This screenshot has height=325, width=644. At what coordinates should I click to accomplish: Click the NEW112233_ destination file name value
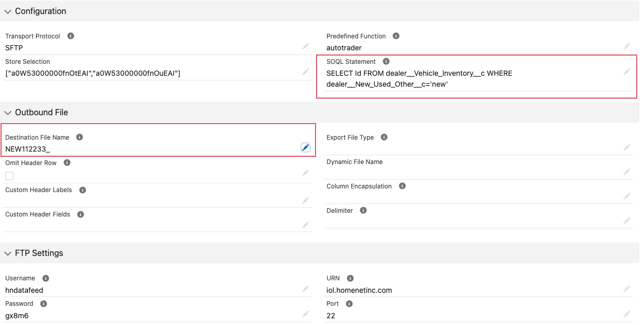(28, 149)
